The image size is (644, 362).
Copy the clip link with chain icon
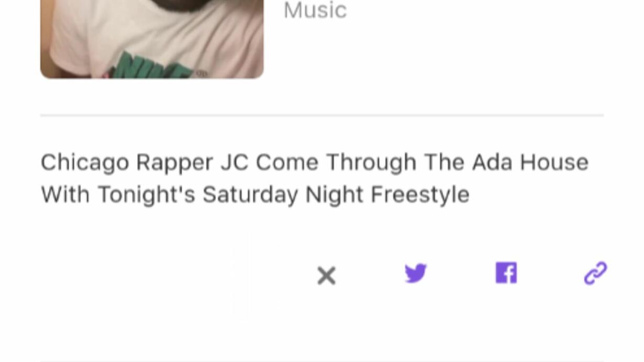[595, 273]
